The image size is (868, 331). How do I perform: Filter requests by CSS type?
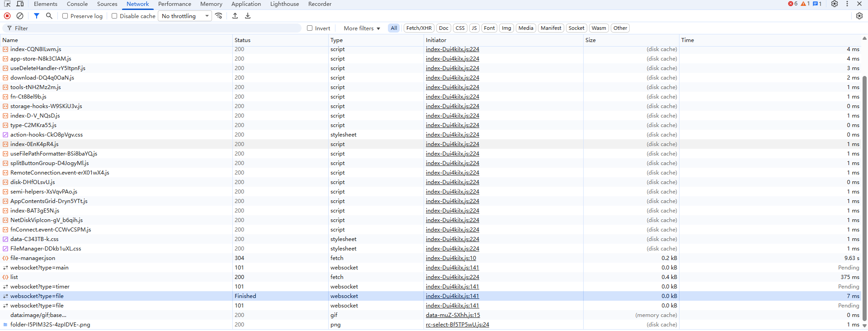460,28
